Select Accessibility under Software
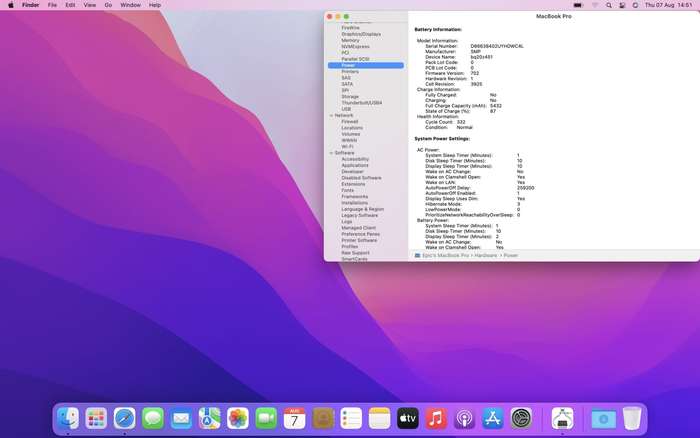The width and height of the screenshot is (700, 438). (x=355, y=159)
